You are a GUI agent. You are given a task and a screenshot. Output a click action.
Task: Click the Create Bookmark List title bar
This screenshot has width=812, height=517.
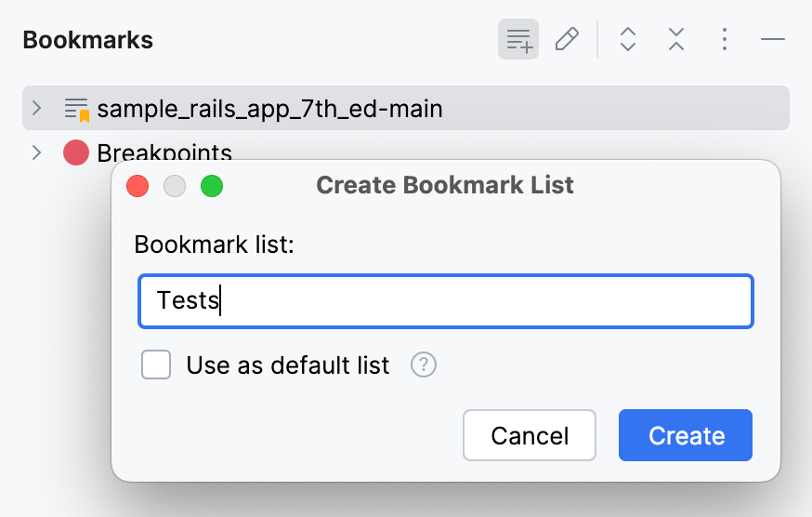445,185
